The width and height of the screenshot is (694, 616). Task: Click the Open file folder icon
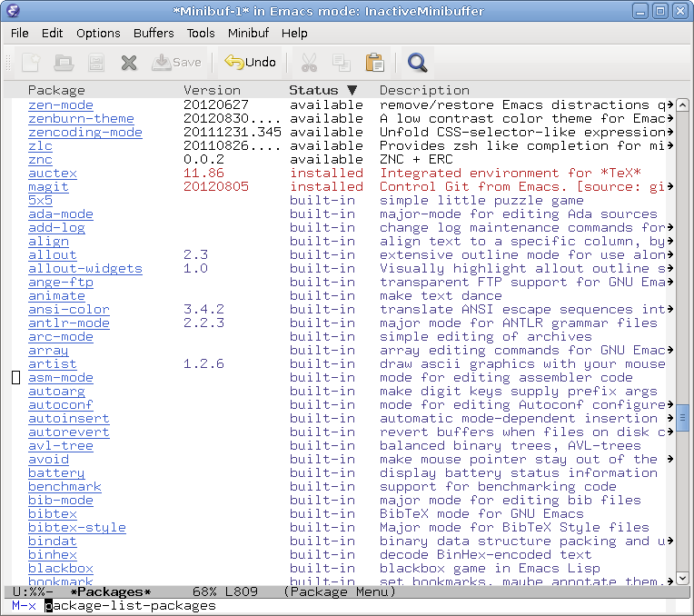pos(64,63)
